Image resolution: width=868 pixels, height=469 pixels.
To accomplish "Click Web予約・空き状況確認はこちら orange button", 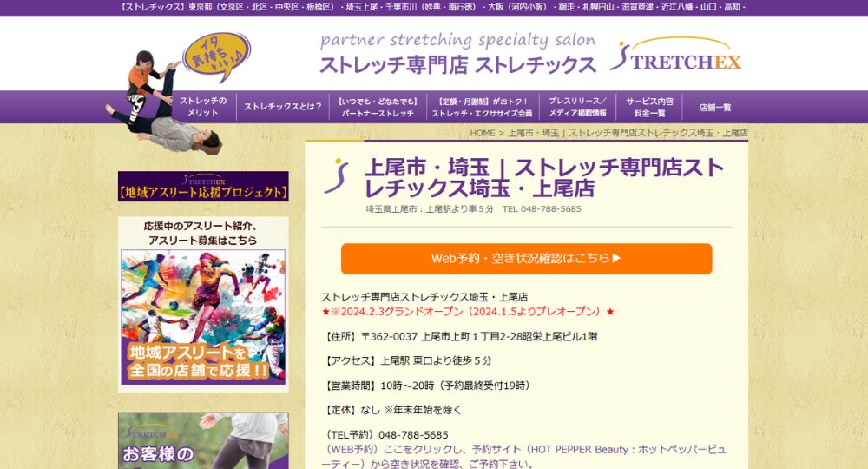I will click(x=527, y=259).
